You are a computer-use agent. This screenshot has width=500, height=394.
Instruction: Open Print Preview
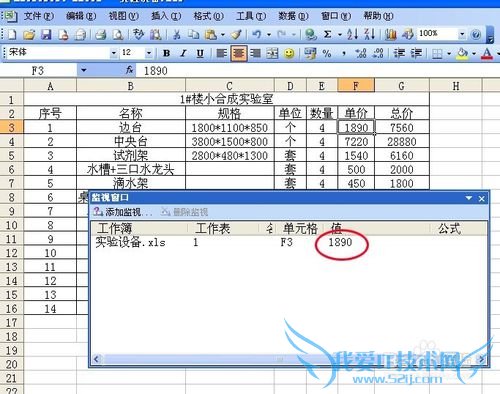[x=117, y=34]
